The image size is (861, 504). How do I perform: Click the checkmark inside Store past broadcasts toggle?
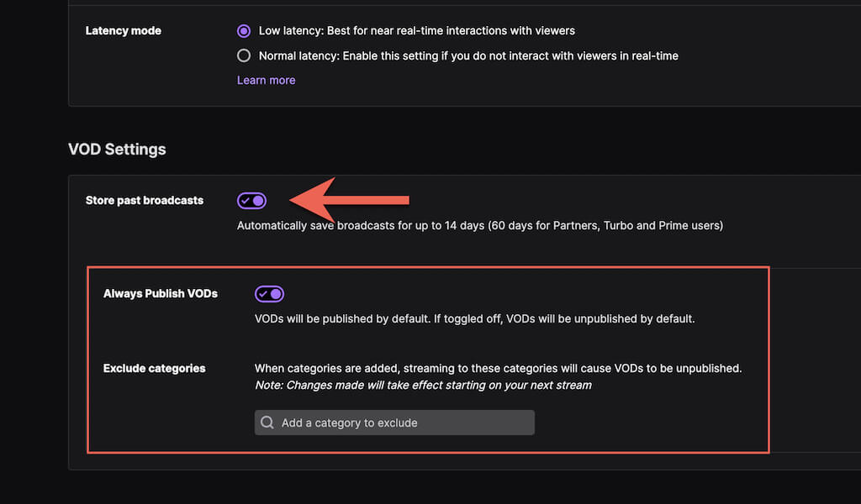[245, 201]
